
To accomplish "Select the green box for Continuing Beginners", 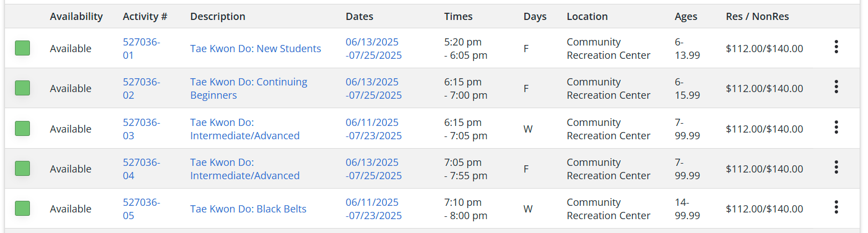I will [22, 88].
